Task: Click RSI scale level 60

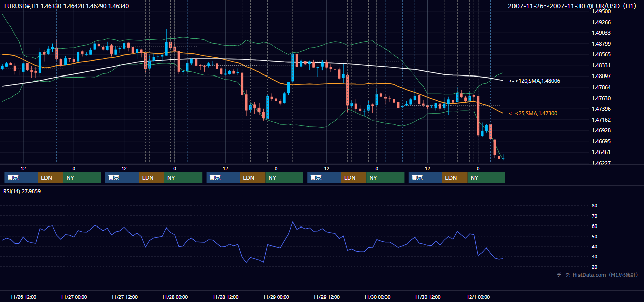Action: pyautogui.click(x=594, y=226)
